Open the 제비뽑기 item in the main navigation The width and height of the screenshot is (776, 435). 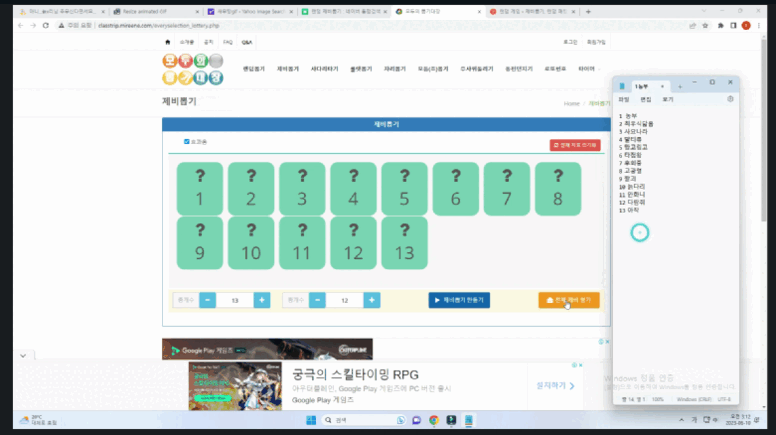pos(288,69)
